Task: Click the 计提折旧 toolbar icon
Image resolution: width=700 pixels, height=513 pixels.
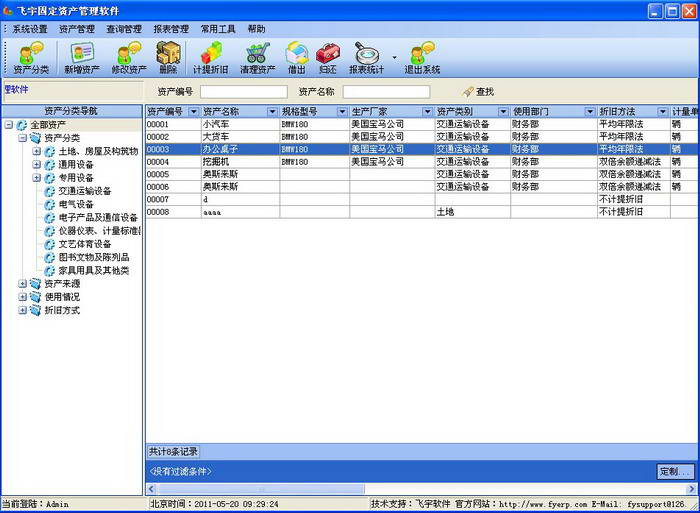Action: tap(210, 58)
